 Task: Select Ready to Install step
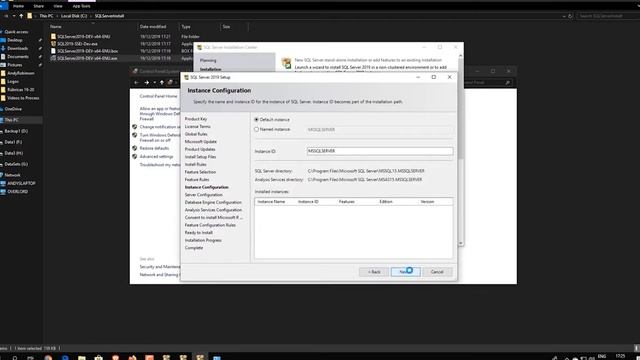coord(198,233)
